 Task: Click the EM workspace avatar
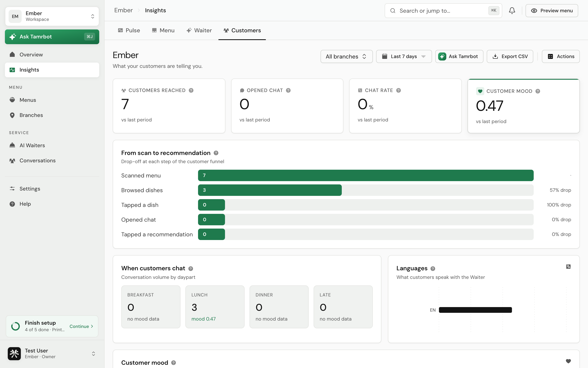tap(15, 16)
